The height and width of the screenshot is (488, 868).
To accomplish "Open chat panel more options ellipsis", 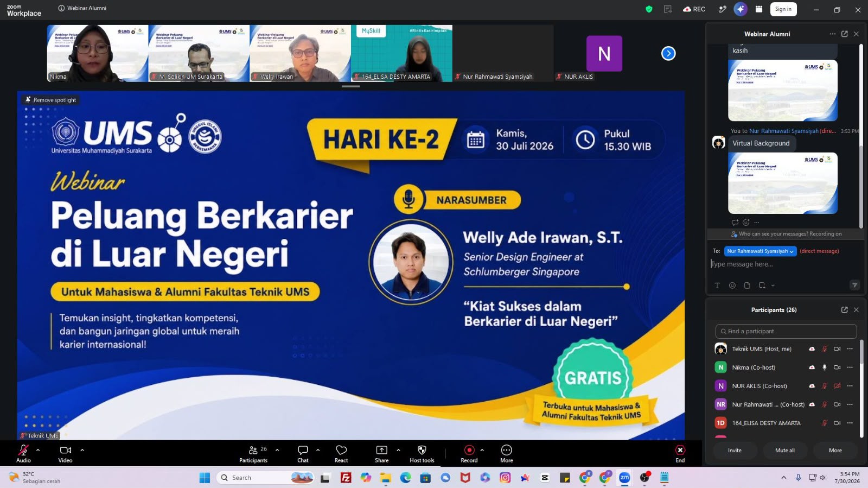I will tap(832, 34).
